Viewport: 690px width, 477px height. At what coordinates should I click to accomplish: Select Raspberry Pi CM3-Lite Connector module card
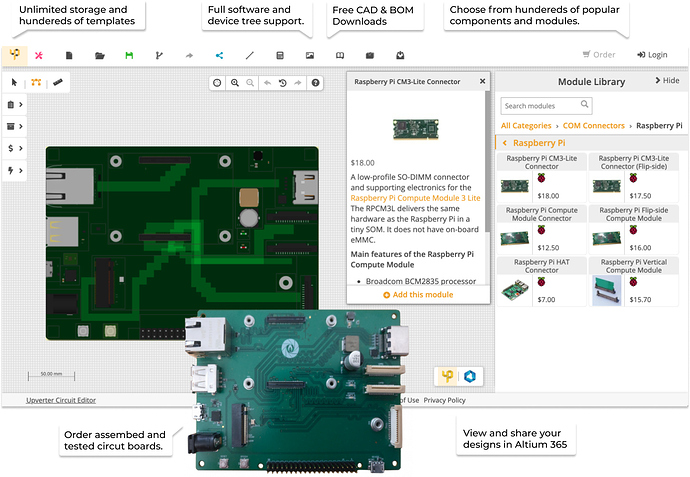[x=542, y=178]
